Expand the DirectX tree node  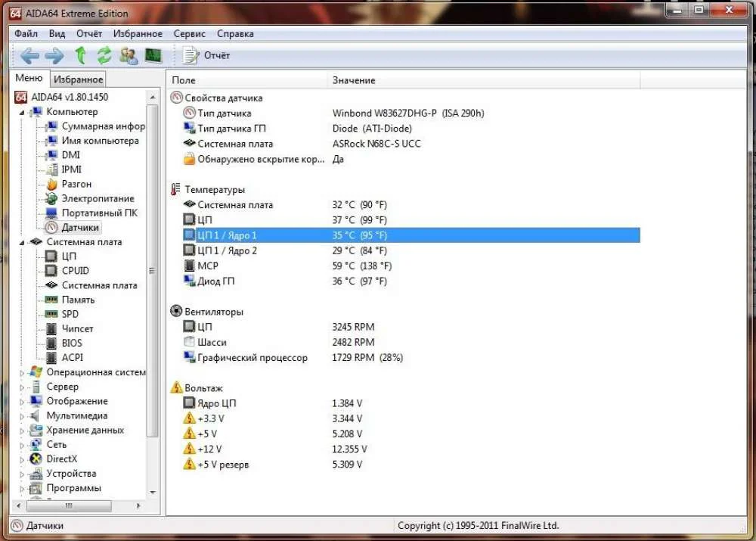(x=22, y=459)
